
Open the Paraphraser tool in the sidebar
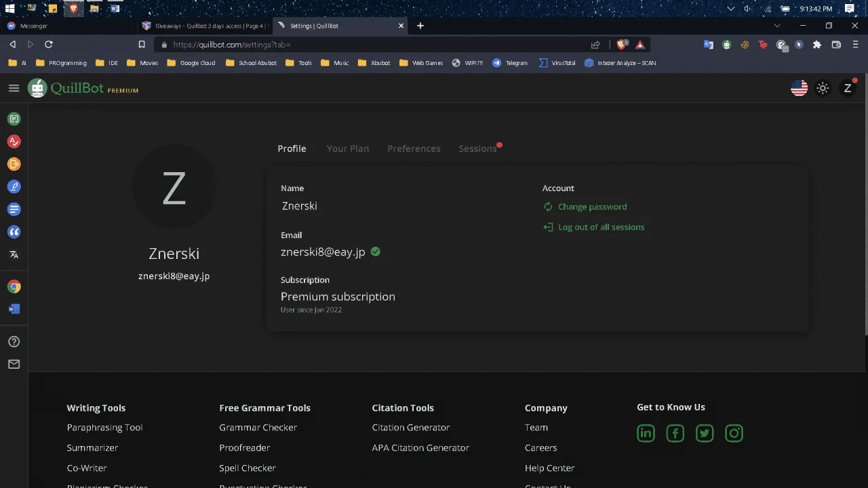click(14, 119)
